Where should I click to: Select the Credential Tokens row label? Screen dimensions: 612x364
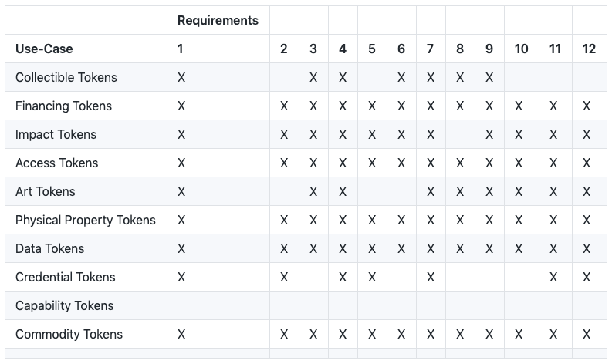tap(65, 277)
